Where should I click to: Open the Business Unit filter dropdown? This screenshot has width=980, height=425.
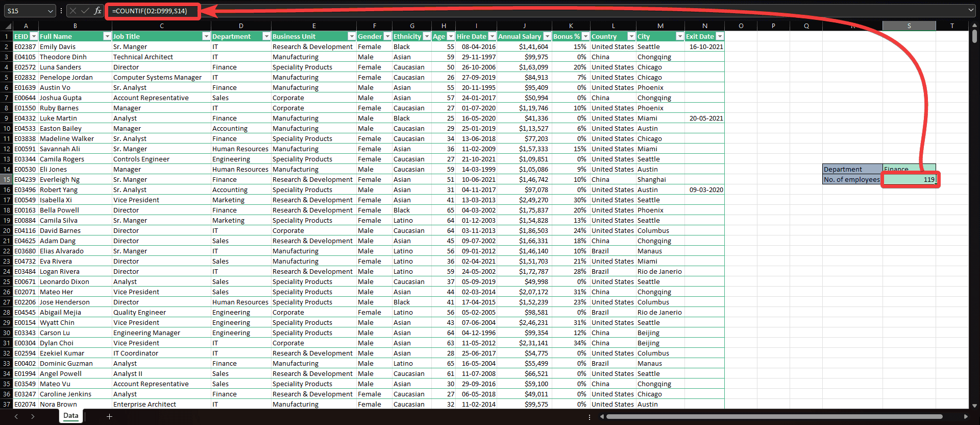[352, 36]
